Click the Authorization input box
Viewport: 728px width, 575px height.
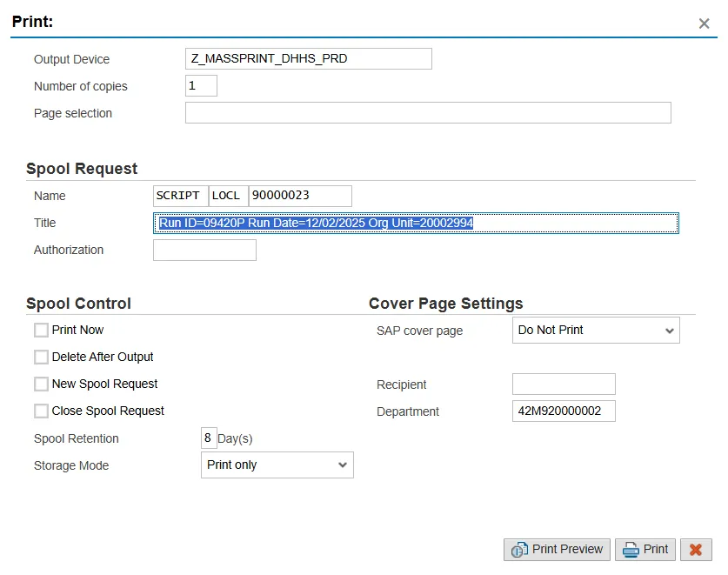point(204,251)
